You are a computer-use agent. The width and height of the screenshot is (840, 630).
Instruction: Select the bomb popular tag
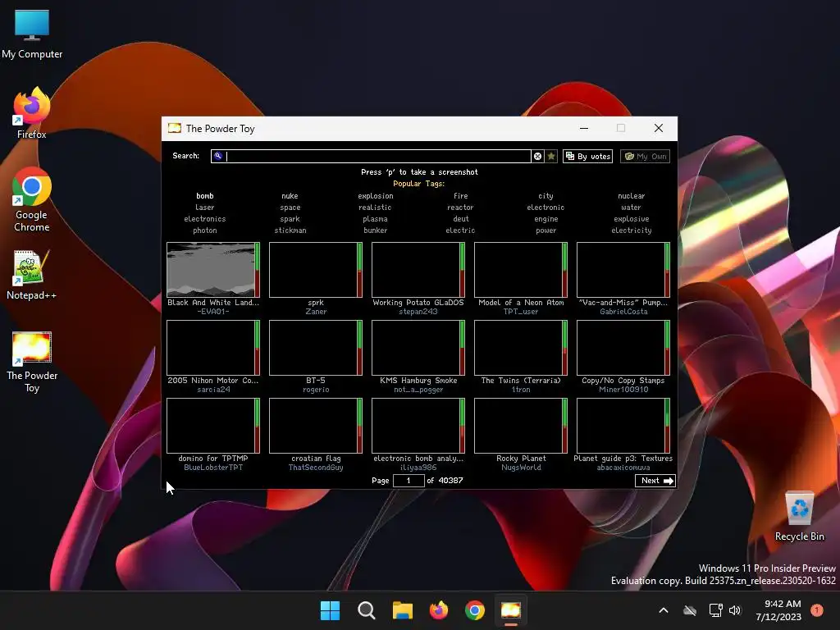pyautogui.click(x=204, y=196)
